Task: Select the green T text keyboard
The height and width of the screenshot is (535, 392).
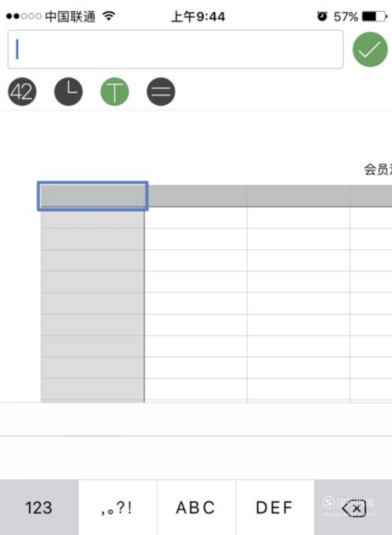Action: coord(115,92)
